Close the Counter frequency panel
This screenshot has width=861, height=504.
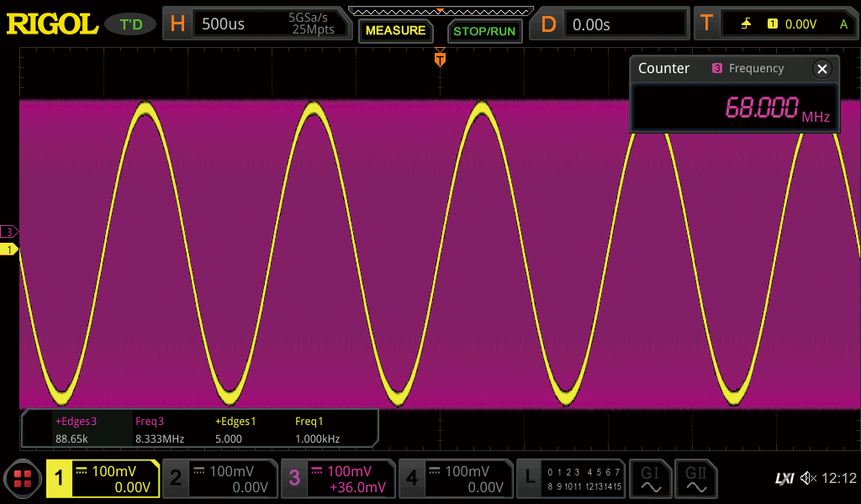tap(822, 69)
